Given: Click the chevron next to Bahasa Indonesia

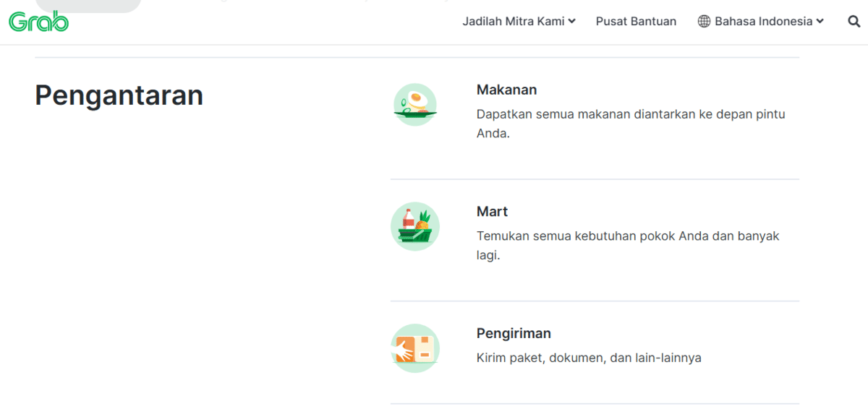Looking at the screenshot, I should [x=820, y=22].
